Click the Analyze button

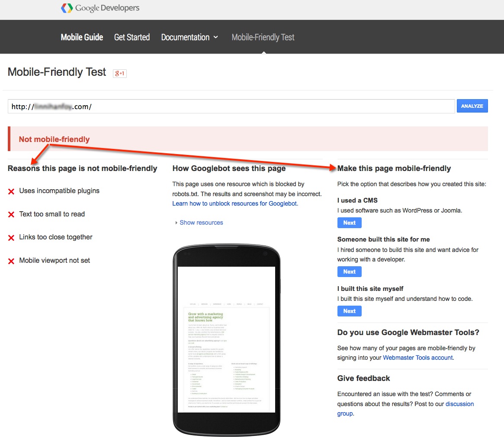[472, 106]
